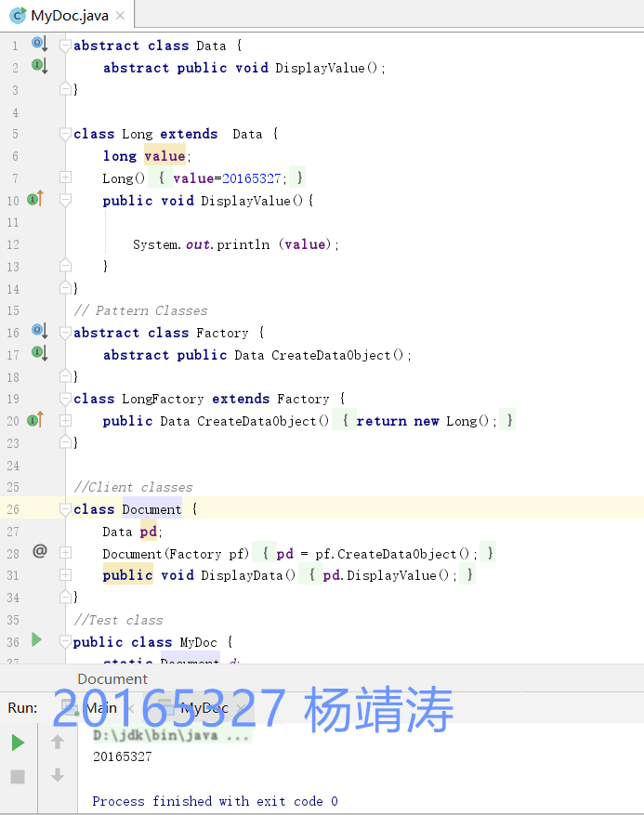Expand the folded CreateDataObject method on line 20
Viewport: 644px width, 815px height.
pyautogui.click(x=65, y=420)
